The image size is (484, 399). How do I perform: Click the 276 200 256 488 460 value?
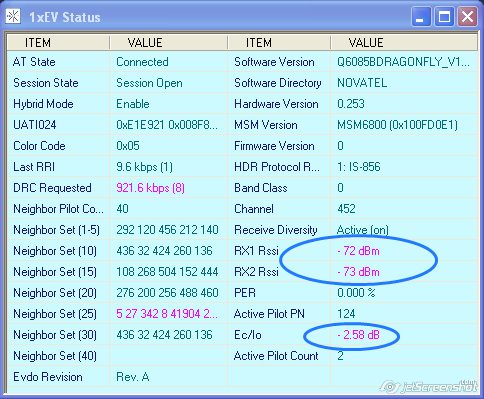click(167, 293)
